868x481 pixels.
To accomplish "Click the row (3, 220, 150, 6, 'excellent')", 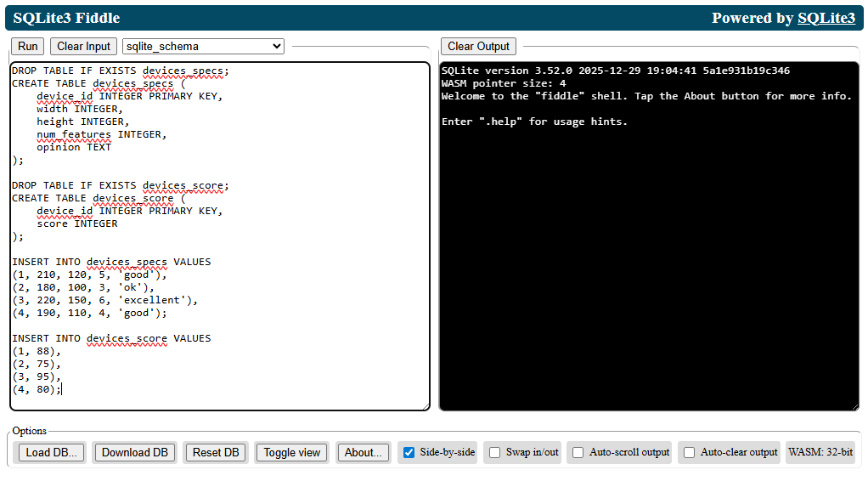I will click(104, 300).
